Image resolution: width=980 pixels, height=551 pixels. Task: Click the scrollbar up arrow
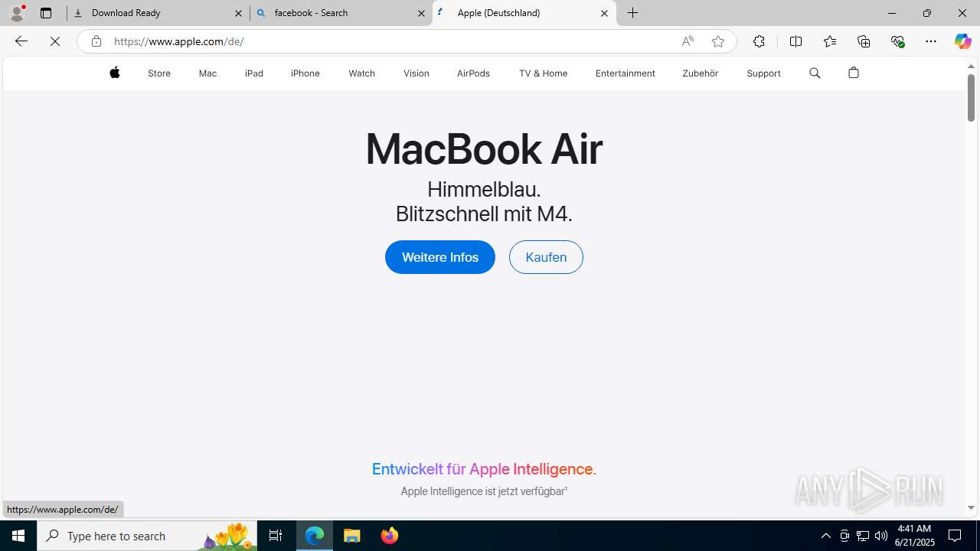click(971, 67)
